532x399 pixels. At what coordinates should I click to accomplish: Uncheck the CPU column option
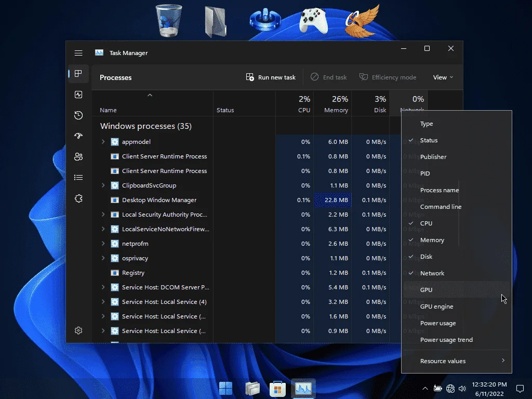(x=456, y=223)
